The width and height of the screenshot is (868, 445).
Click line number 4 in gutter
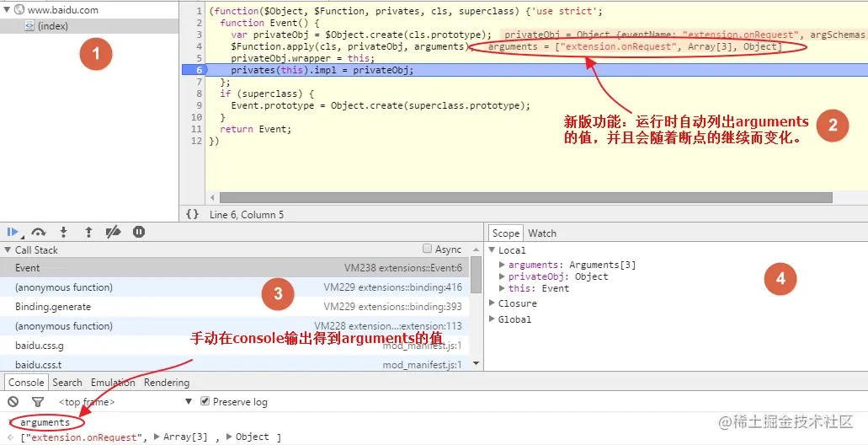199,46
